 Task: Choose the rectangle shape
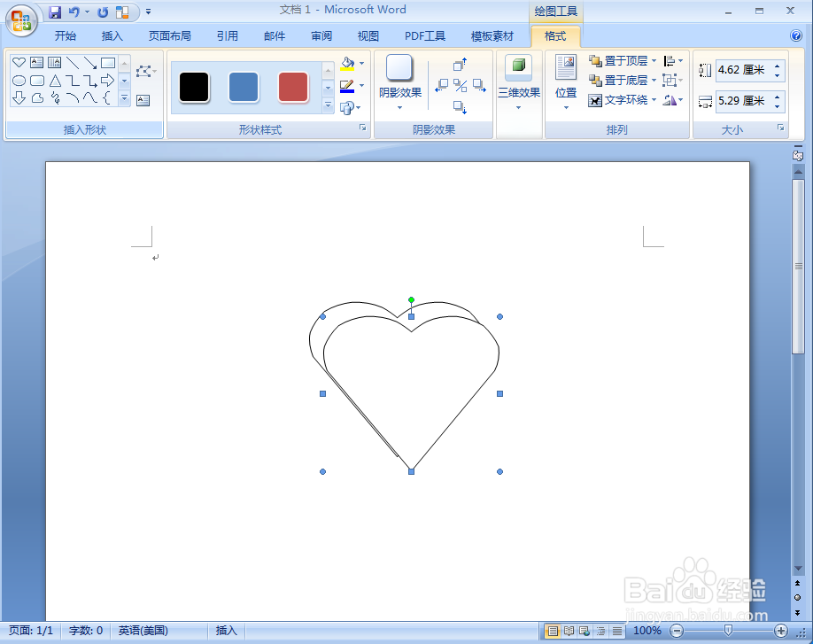coord(108,63)
